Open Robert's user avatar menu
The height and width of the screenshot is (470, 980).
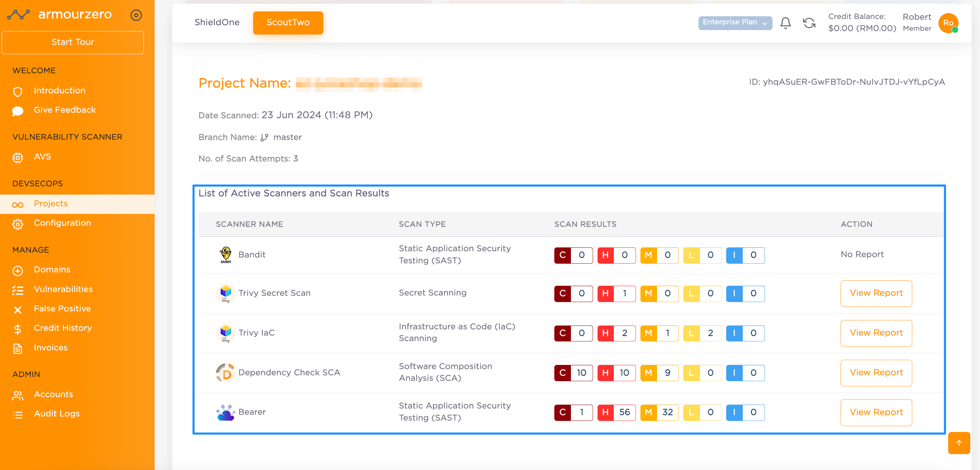(948, 23)
